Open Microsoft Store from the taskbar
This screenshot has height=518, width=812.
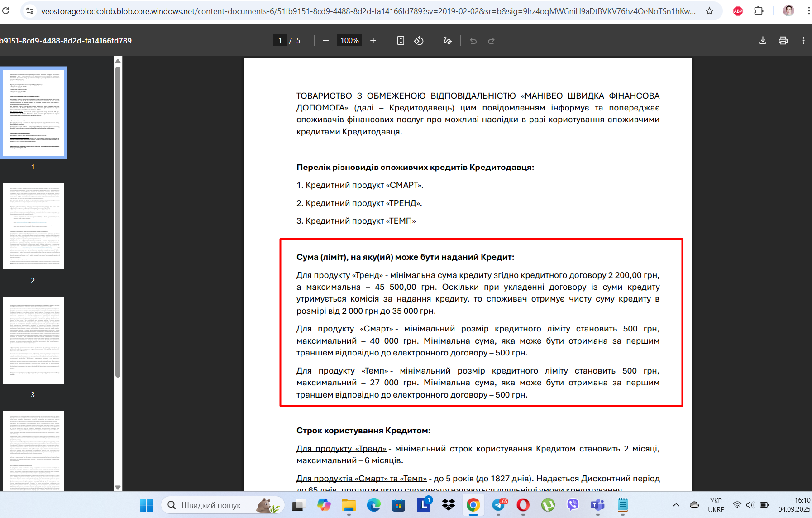[x=398, y=505]
